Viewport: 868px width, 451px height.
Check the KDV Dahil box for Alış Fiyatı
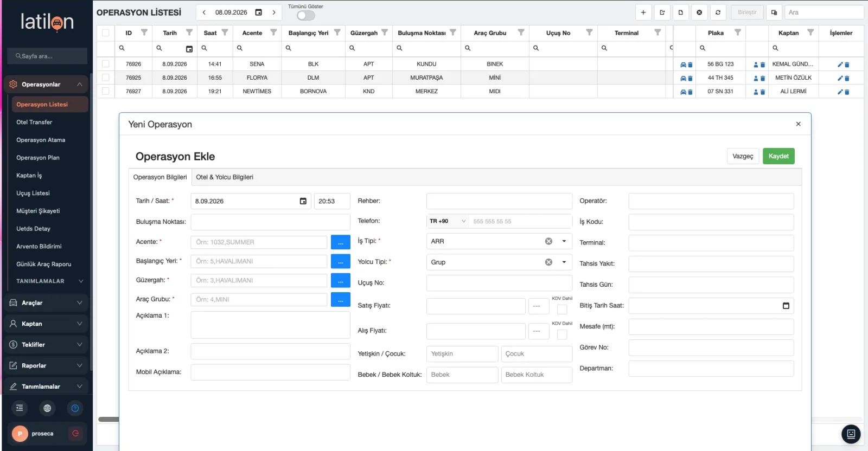pyautogui.click(x=562, y=334)
